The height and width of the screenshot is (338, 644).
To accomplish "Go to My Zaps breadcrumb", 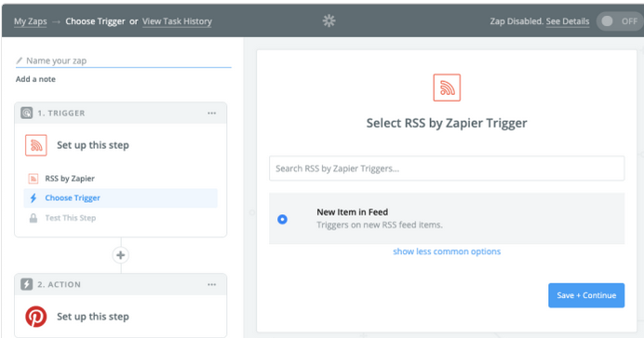I will pos(31,21).
